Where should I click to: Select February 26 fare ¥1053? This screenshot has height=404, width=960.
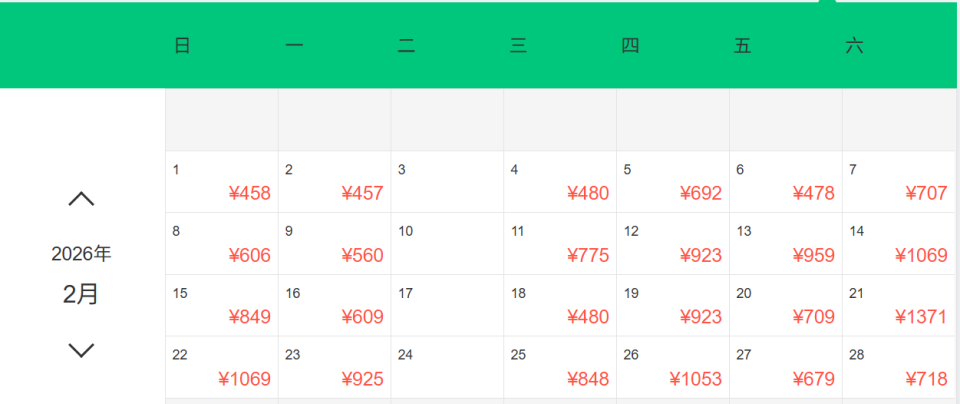coord(673,368)
